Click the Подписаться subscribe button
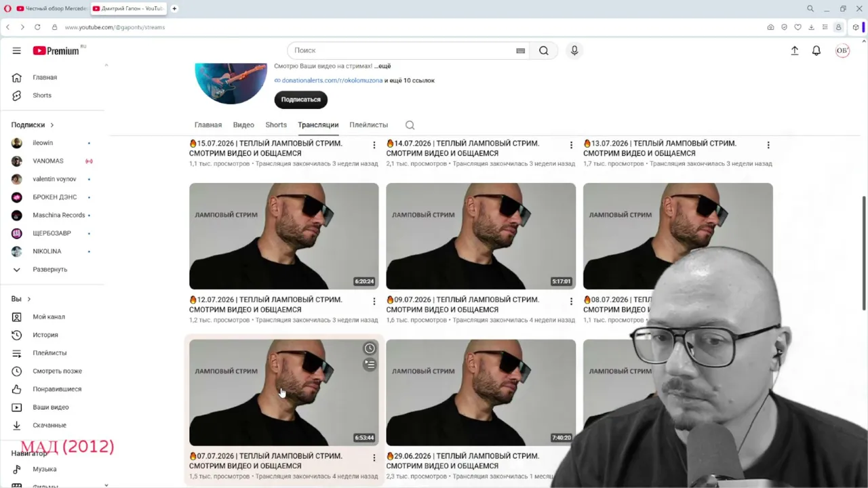868x488 pixels. [300, 100]
